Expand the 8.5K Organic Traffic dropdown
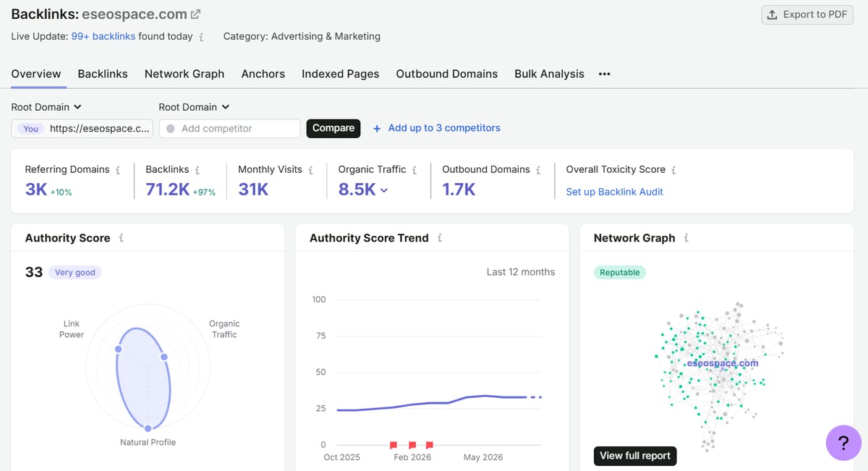The image size is (868, 471). coord(384,190)
